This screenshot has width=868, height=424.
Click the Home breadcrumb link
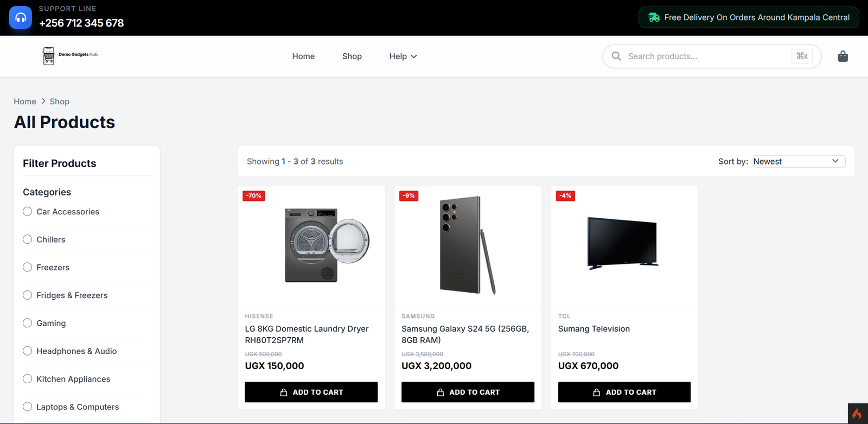[25, 102]
